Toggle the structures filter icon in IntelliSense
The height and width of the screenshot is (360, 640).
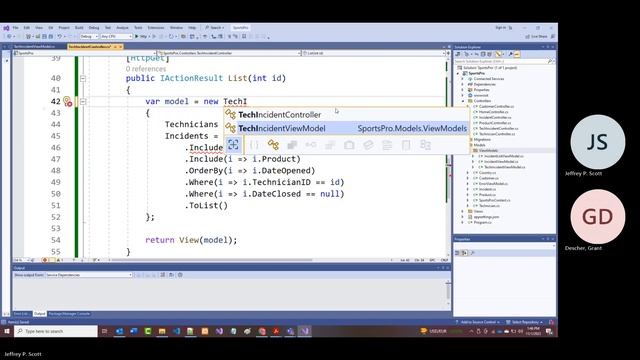(x=292, y=144)
